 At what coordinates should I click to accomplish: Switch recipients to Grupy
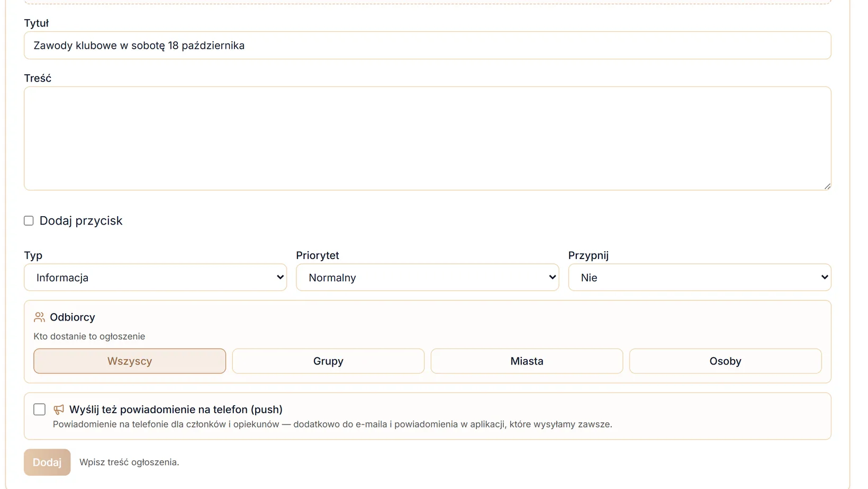pos(328,361)
